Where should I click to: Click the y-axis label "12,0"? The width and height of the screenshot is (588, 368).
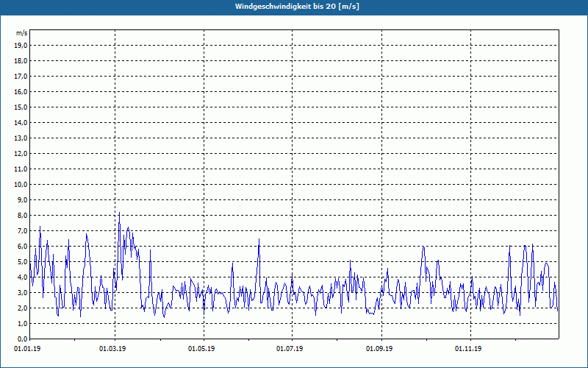(21, 154)
